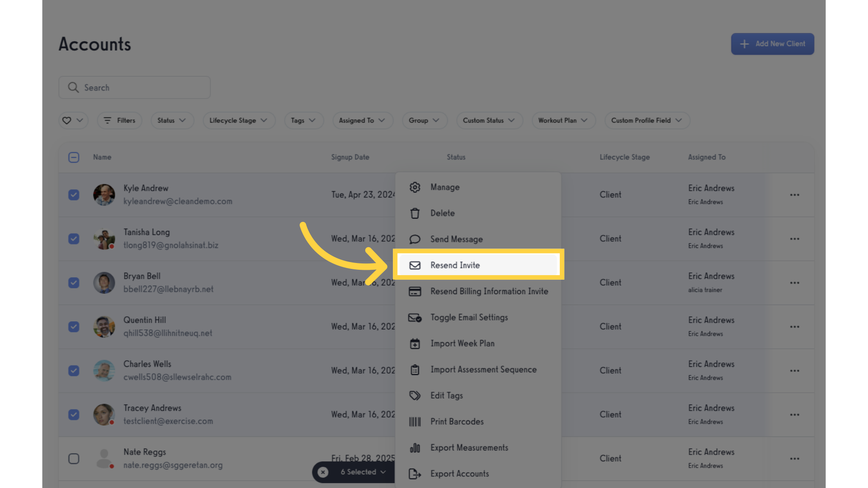The image size is (868, 488).
Task: Expand the Lifecycle Stage filter dropdown
Action: [239, 121]
